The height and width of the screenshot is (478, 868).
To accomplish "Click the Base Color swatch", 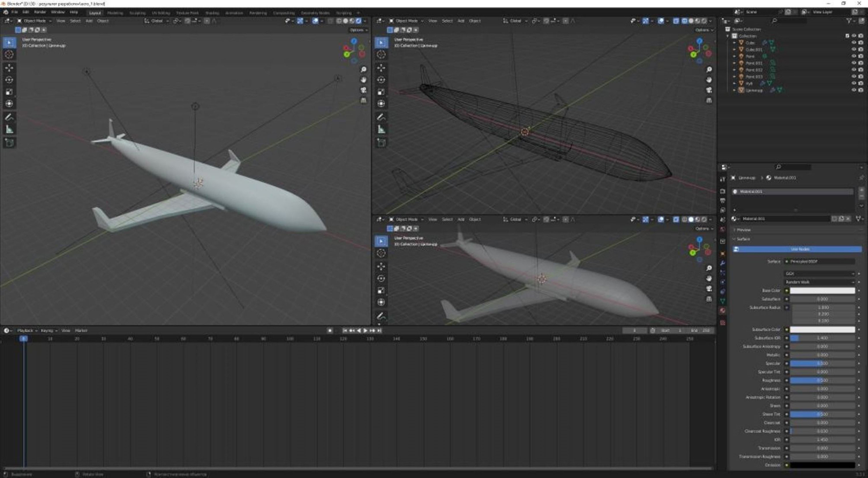I will coord(822,291).
